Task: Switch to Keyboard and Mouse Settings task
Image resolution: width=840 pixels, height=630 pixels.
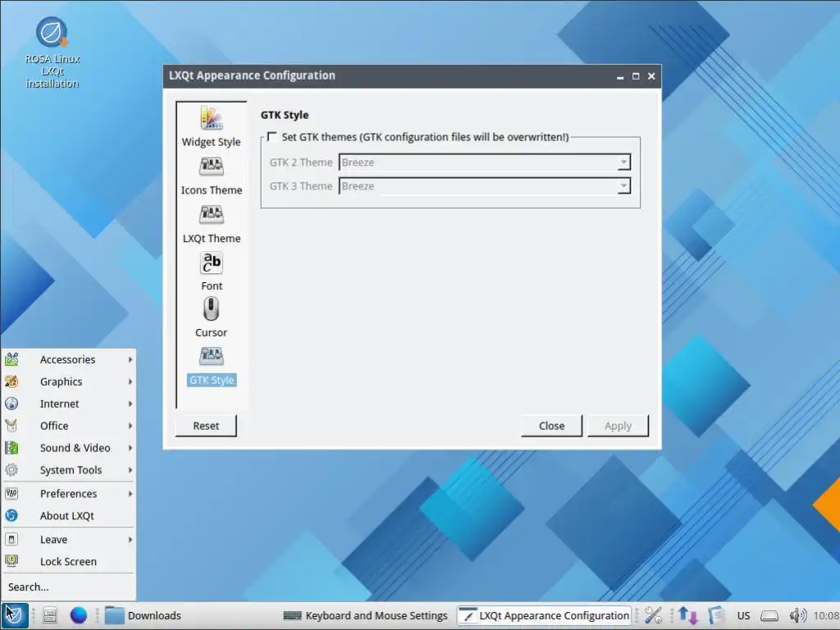Action: coord(365,615)
